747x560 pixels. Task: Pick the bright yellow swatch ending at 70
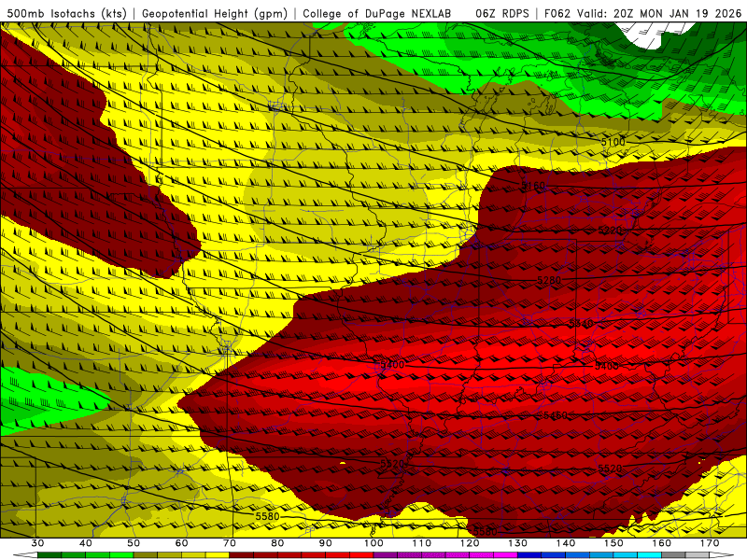coord(218,555)
